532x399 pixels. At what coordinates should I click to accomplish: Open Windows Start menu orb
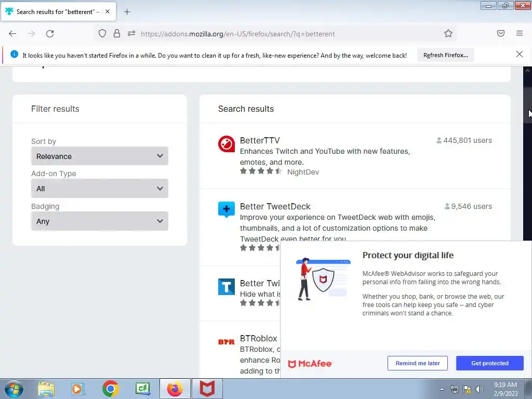(14, 389)
